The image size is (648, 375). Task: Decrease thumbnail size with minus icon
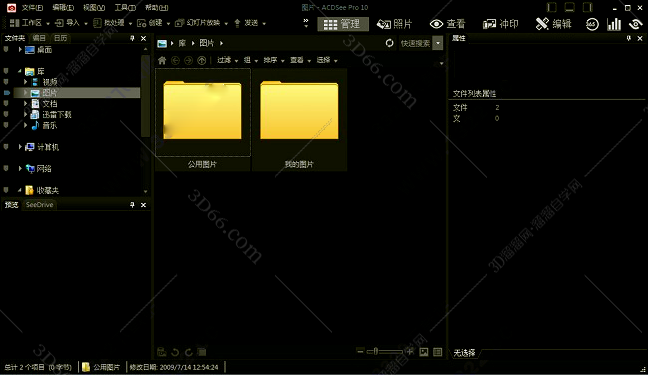360,351
